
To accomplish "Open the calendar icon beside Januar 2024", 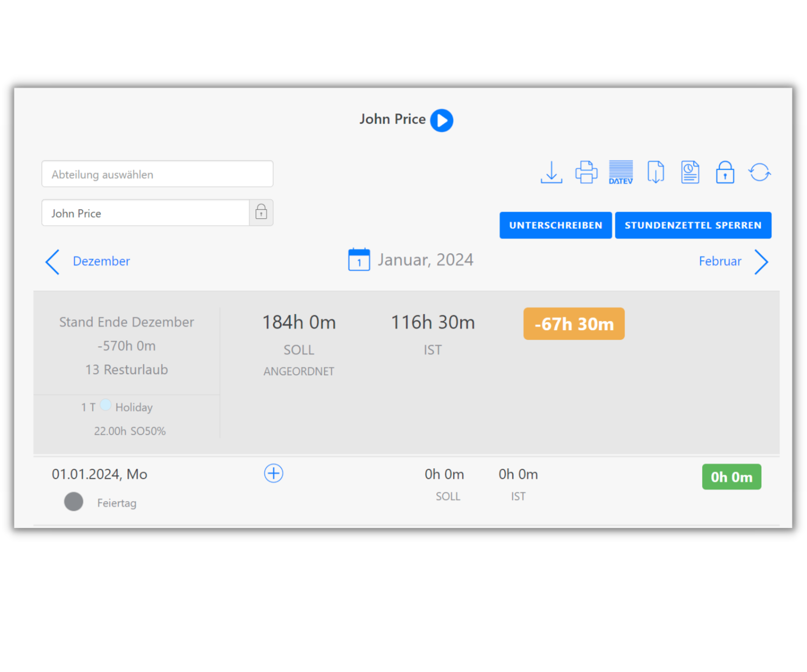I will [x=359, y=259].
